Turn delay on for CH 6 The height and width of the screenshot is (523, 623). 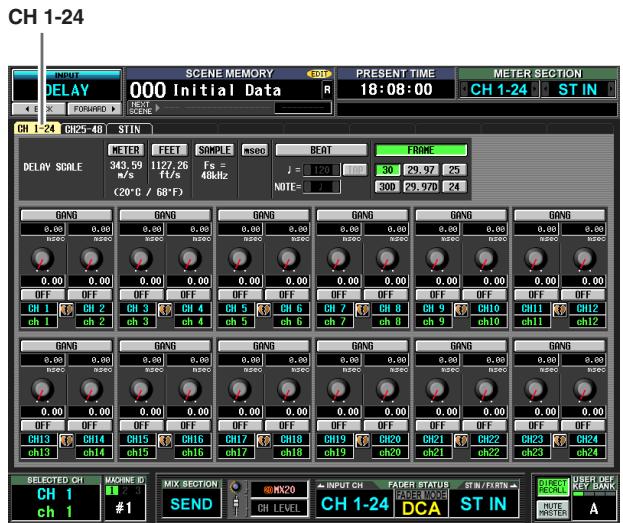pyautogui.click(x=287, y=295)
